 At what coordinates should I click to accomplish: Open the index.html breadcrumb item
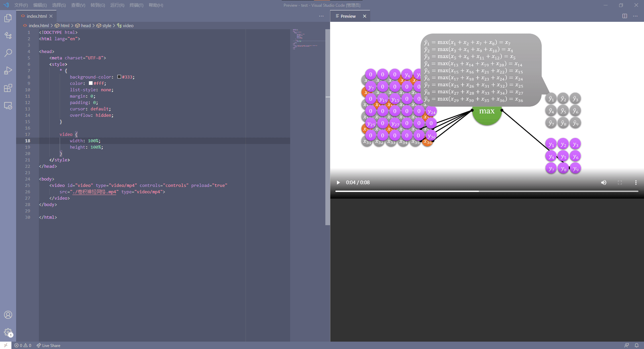coord(36,26)
